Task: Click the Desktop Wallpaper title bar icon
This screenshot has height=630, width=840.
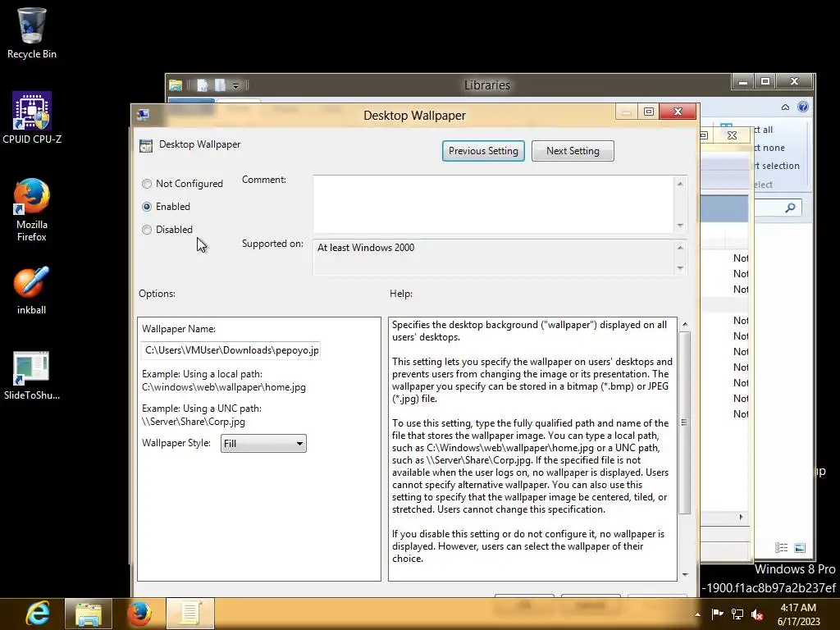Action: 143,115
